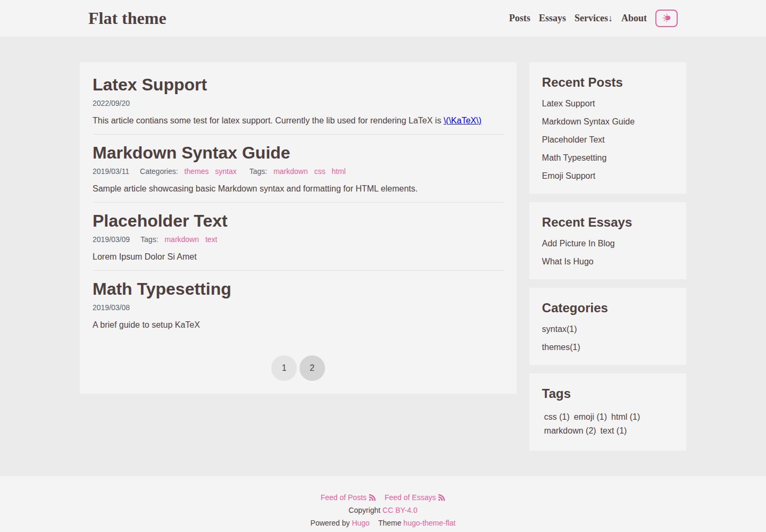Open Emoji Support in Recent Posts

coord(569,176)
